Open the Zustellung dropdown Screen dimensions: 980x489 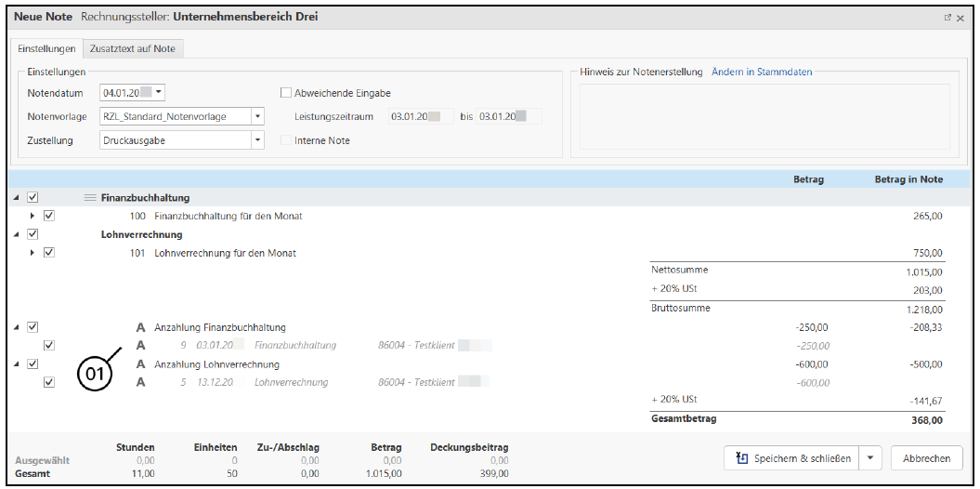coord(257,140)
